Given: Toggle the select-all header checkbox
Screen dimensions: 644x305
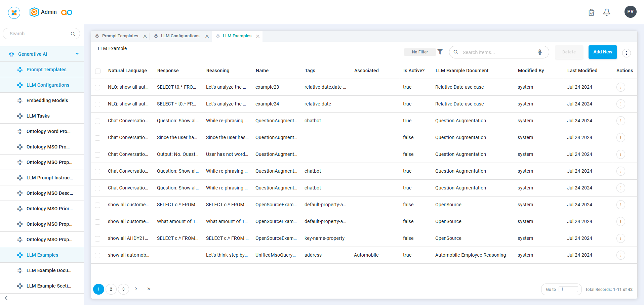Looking at the screenshot, I should (x=98, y=71).
